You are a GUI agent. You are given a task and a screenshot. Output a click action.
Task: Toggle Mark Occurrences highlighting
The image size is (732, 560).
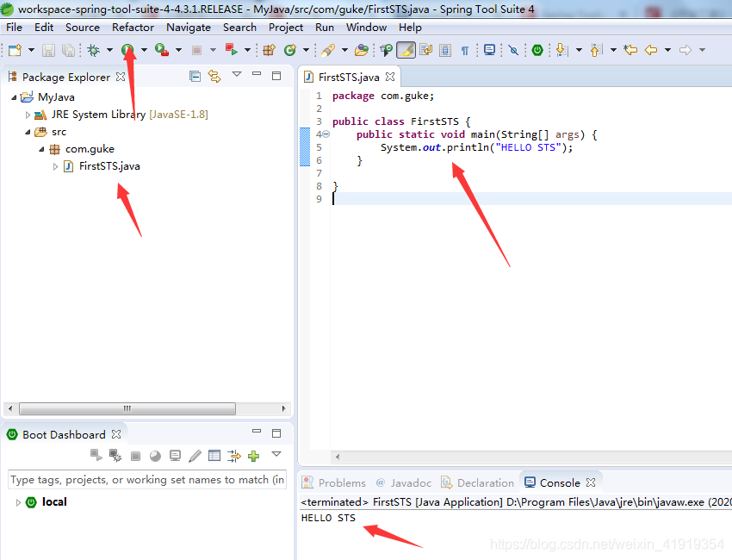pyautogui.click(x=406, y=50)
